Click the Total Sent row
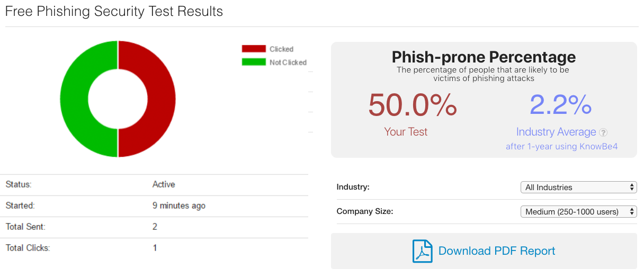The height and width of the screenshot is (277, 644). tap(154, 227)
